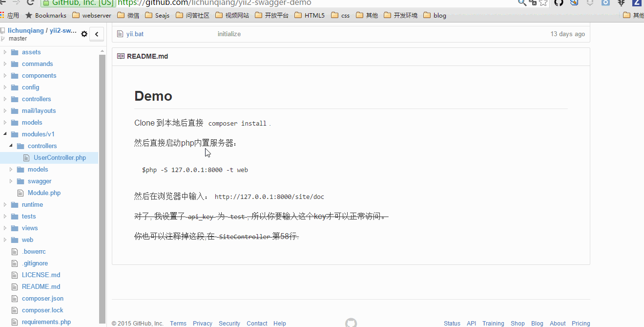
Task: Open the webserver bookmark folder
Action: (x=92, y=15)
